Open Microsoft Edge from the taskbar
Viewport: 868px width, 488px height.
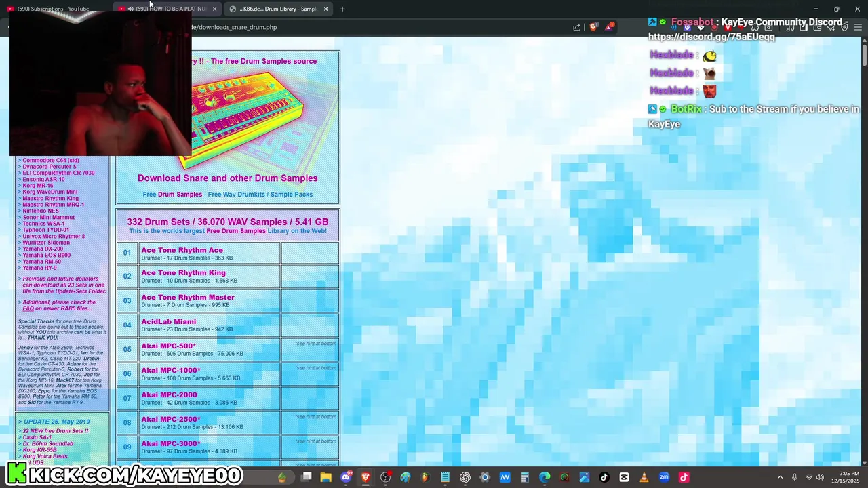545,477
